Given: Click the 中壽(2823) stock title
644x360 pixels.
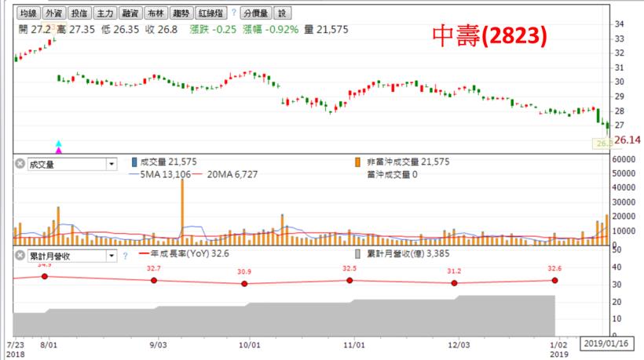Looking at the screenshot, I should pyautogui.click(x=489, y=35).
